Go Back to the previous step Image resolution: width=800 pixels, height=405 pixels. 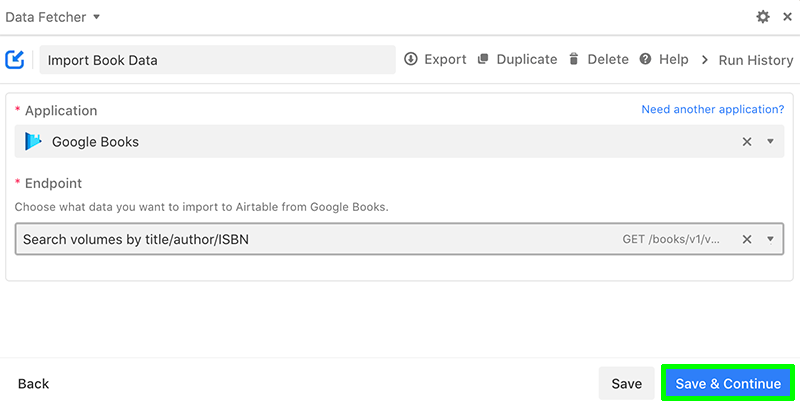pos(34,384)
